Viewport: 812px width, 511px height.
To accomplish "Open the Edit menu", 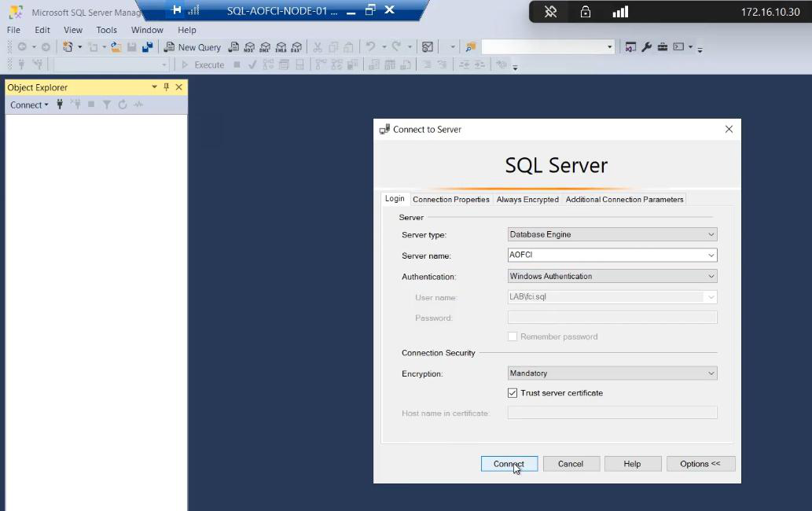I will tap(42, 30).
